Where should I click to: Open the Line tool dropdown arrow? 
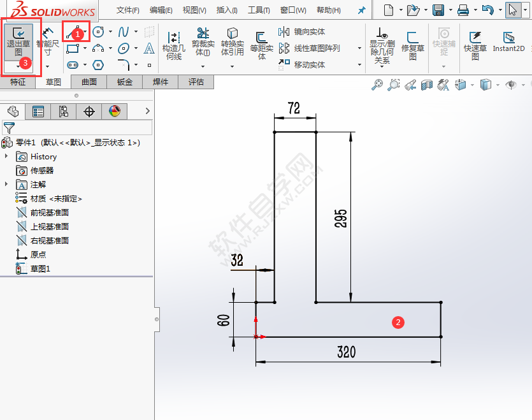point(85,30)
